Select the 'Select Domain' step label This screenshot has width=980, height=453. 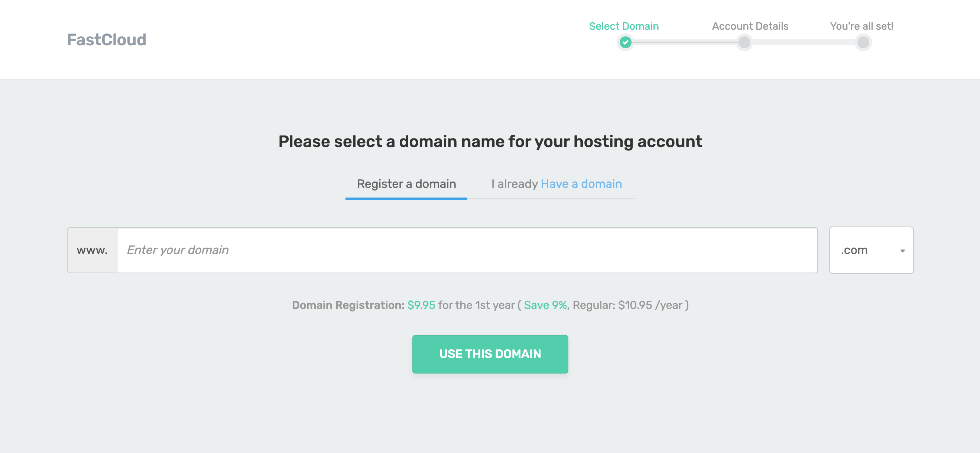point(623,26)
